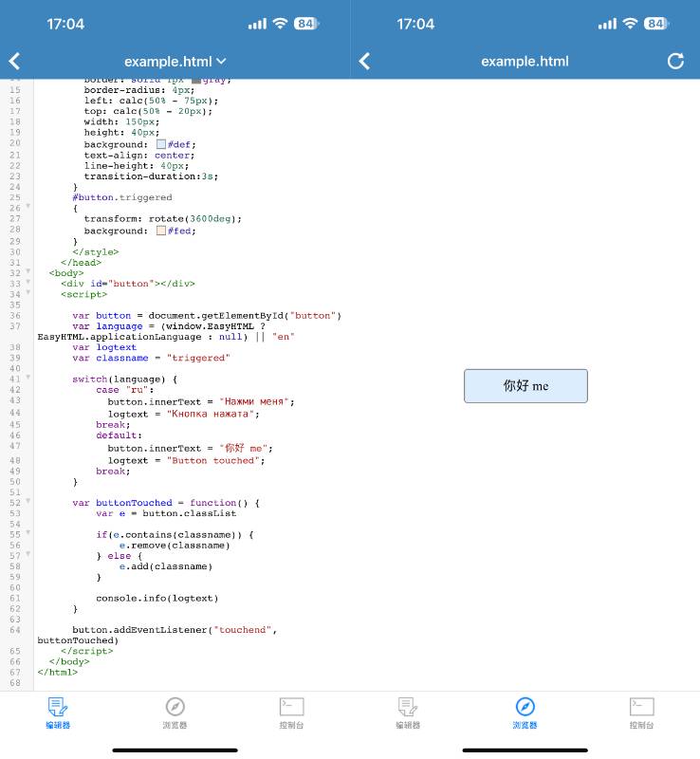The width and height of the screenshot is (700, 759).
Task: Collapse the div fold at line 33
Action: [28, 282]
